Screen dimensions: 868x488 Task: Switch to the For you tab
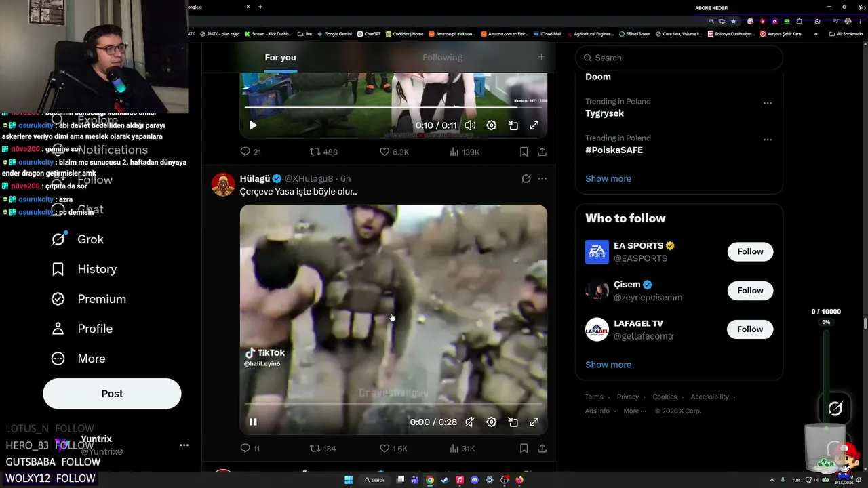(x=280, y=58)
